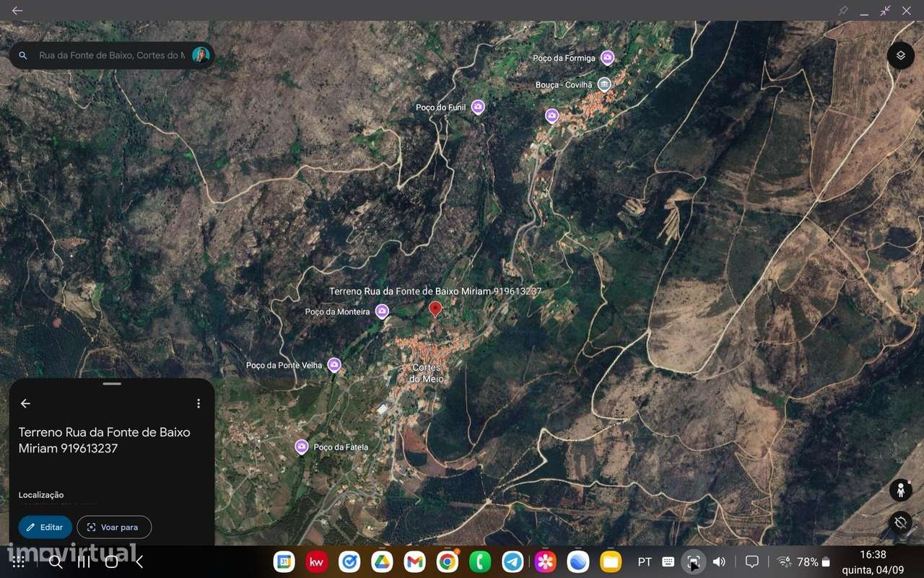Open the taskbar search magnifier
Screen dimensions: 924x578
[x=56, y=562]
